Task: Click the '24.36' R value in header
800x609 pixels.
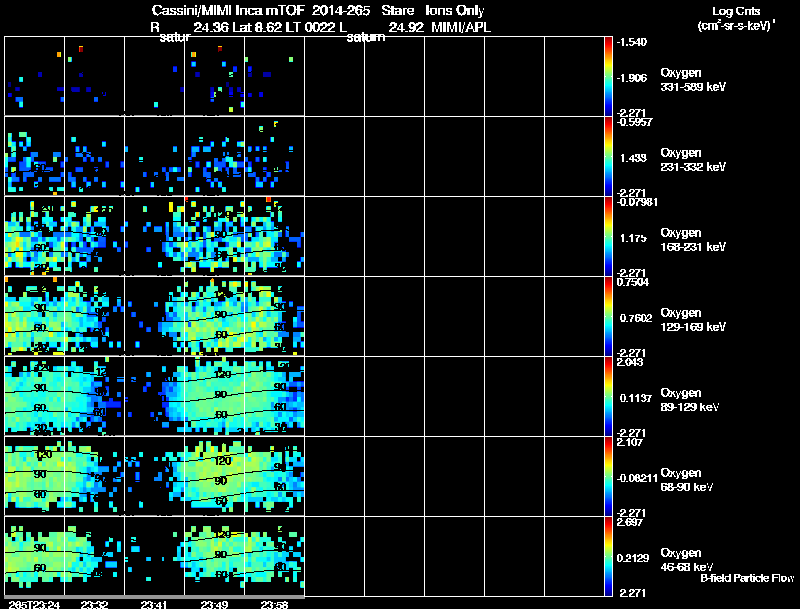Action: coord(211,28)
